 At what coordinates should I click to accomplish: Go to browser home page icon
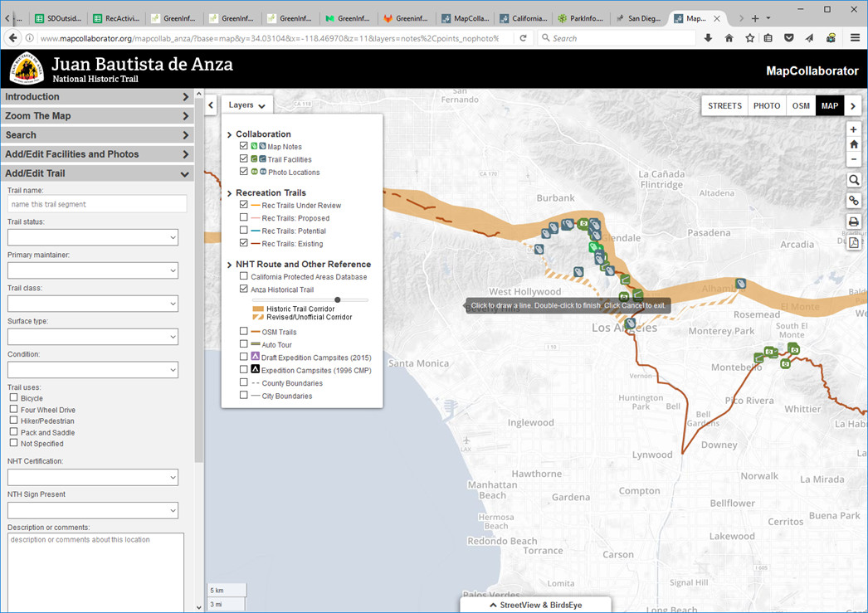tap(729, 38)
